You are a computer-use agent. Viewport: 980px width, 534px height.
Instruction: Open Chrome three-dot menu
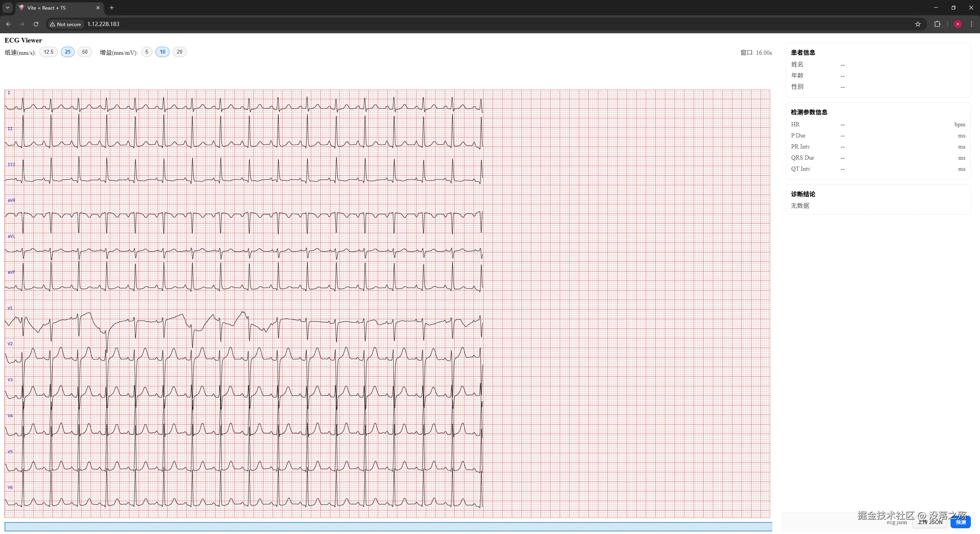(972, 24)
